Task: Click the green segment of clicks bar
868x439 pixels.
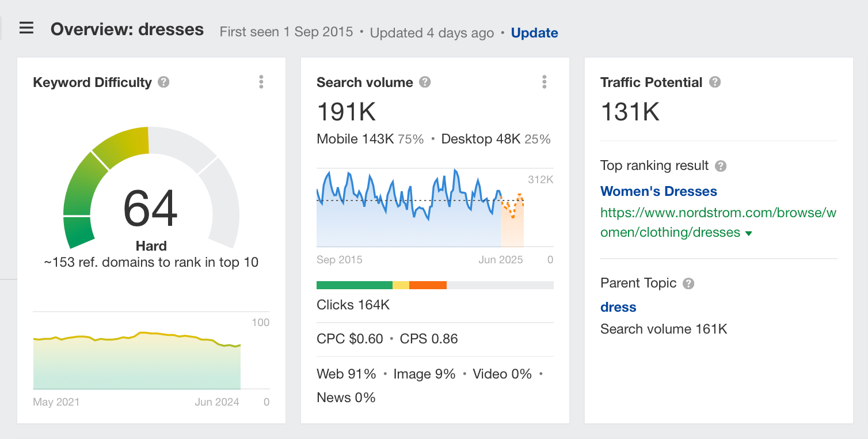Action: tap(354, 285)
